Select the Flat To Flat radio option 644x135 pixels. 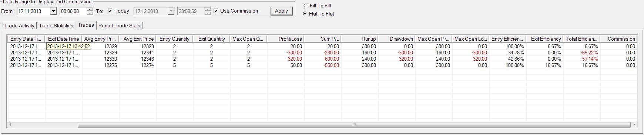tap(305, 14)
